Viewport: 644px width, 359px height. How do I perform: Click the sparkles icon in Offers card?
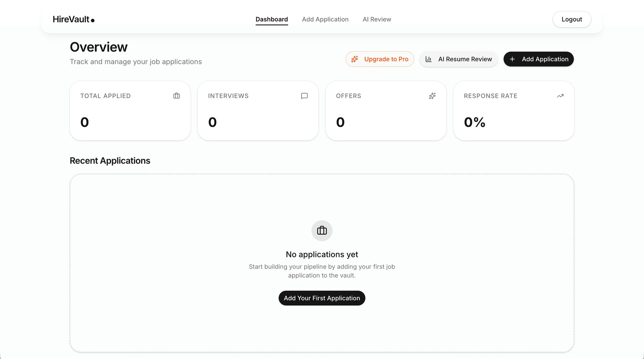[432, 96]
